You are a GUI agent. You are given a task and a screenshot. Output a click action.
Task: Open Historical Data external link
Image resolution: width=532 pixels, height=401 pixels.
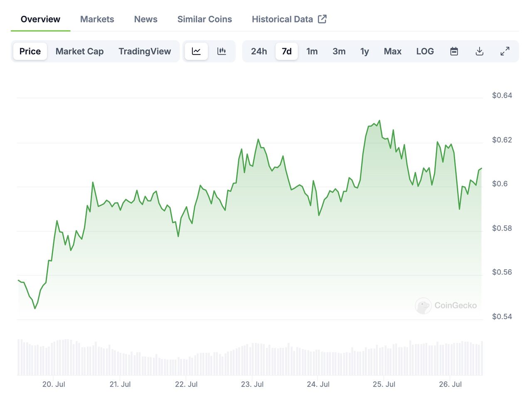click(289, 19)
